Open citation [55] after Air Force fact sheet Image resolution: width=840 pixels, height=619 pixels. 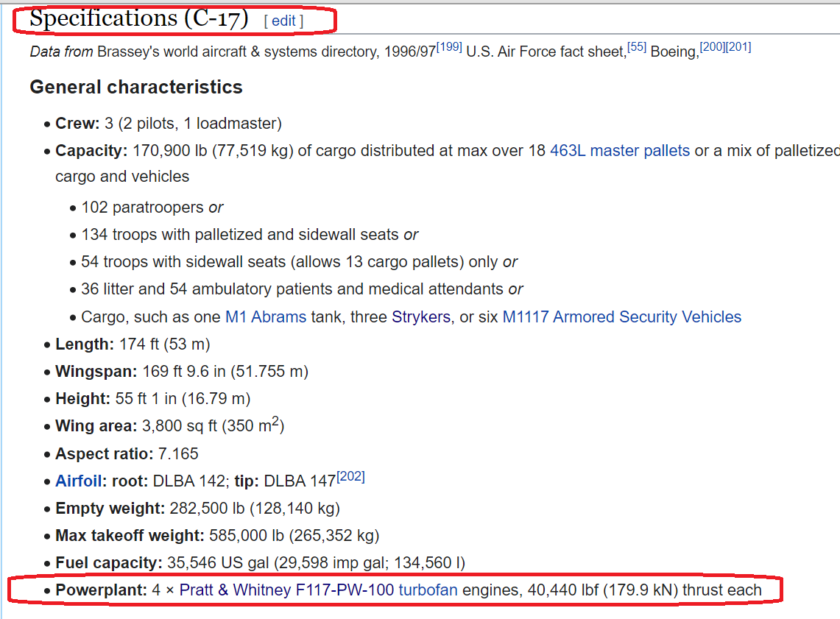click(x=637, y=47)
